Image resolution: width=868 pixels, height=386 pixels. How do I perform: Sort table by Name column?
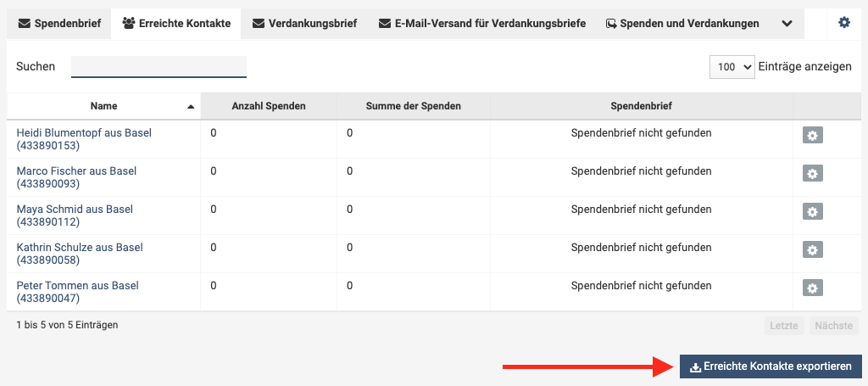(104, 106)
